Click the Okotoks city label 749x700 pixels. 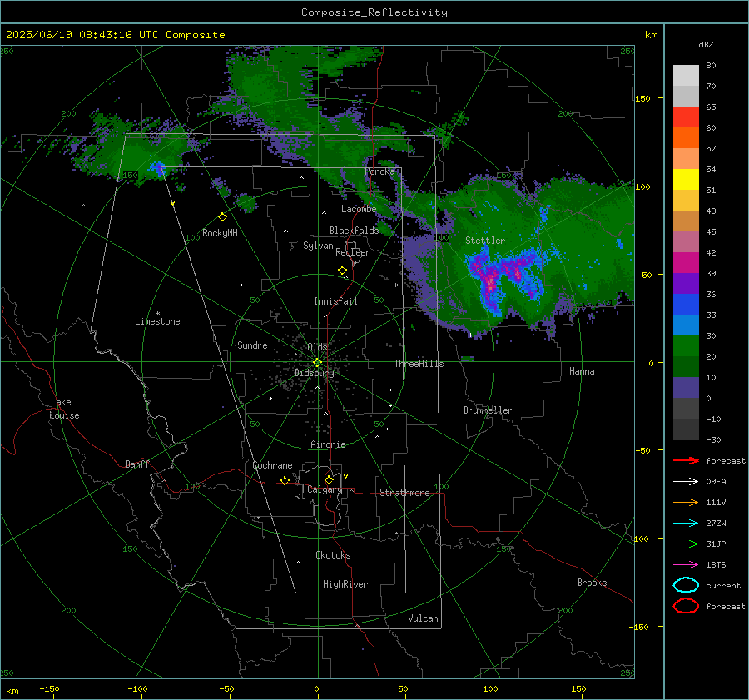click(x=333, y=555)
